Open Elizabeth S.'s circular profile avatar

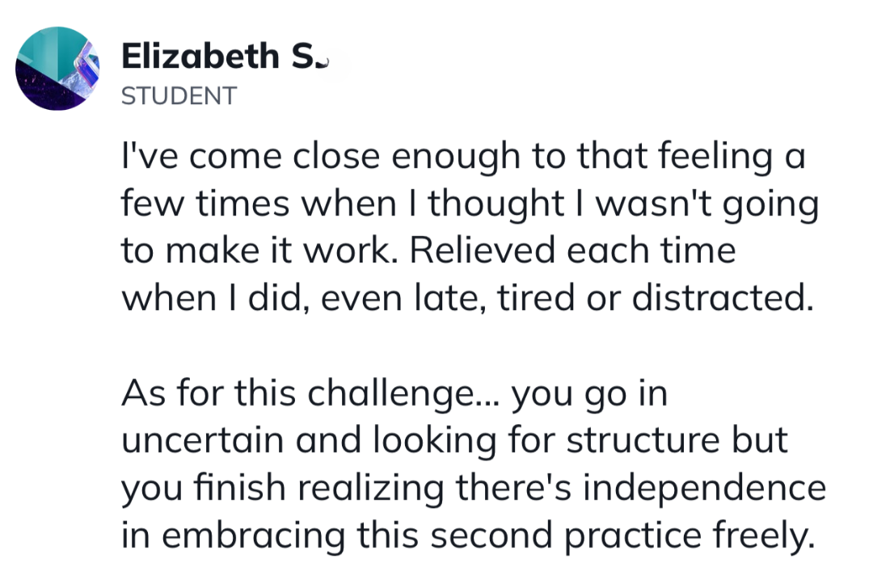tap(57, 69)
